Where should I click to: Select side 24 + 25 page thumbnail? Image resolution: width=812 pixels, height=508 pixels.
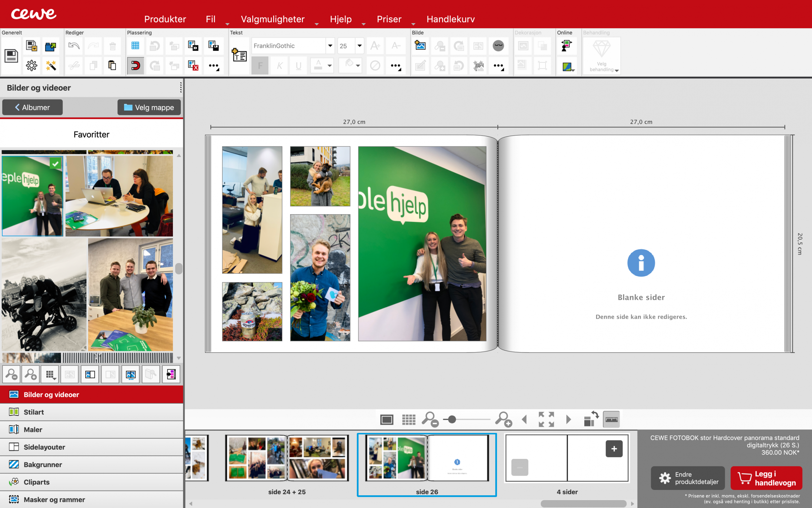[287, 458]
